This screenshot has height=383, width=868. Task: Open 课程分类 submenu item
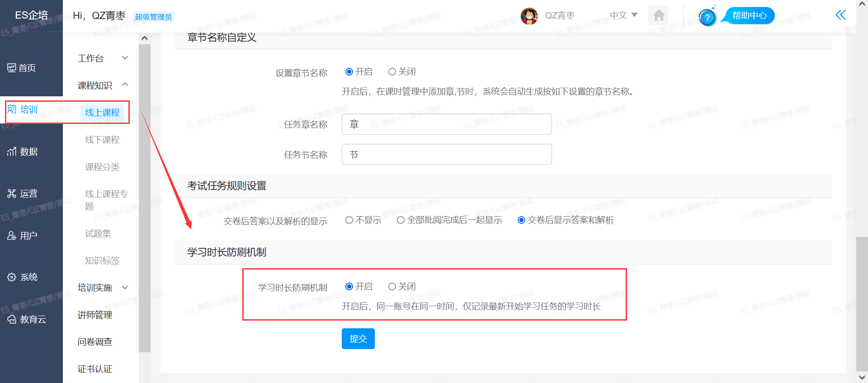click(102, 167)
